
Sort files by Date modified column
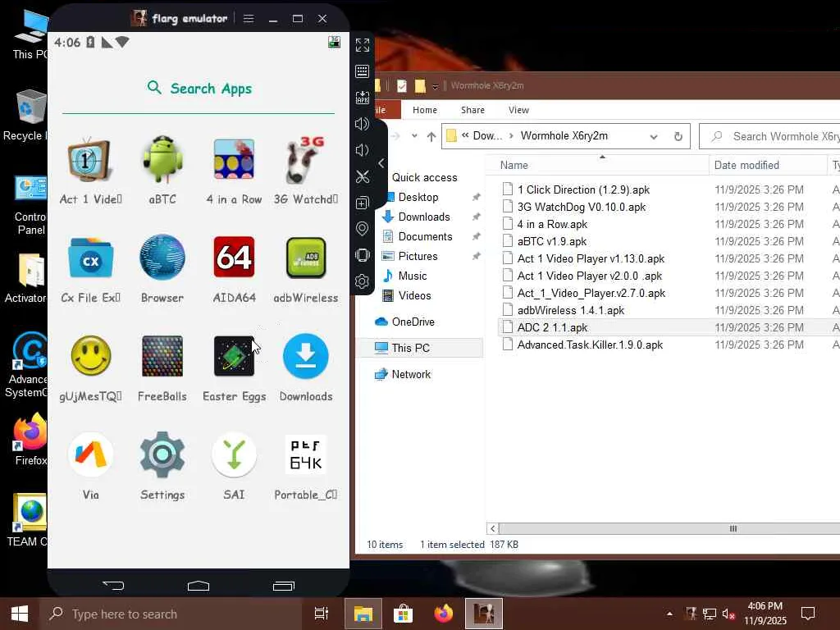pos(768,165)
